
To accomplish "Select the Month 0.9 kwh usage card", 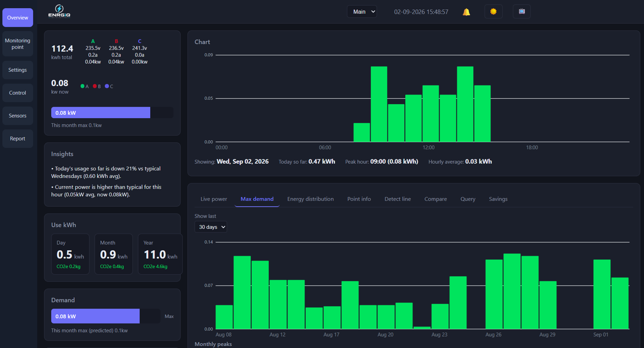I will pyautogui.click(x=114, y=254).
